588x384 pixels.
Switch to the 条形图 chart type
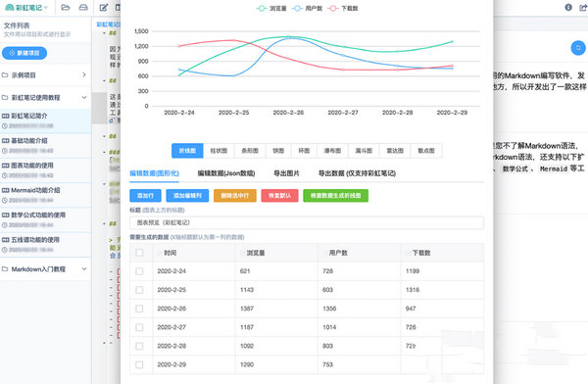[250, 151]
